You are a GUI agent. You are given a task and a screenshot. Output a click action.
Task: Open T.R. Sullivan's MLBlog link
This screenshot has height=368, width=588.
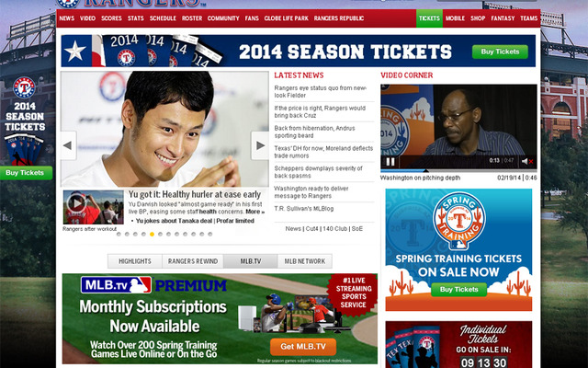tap(304, 209)
